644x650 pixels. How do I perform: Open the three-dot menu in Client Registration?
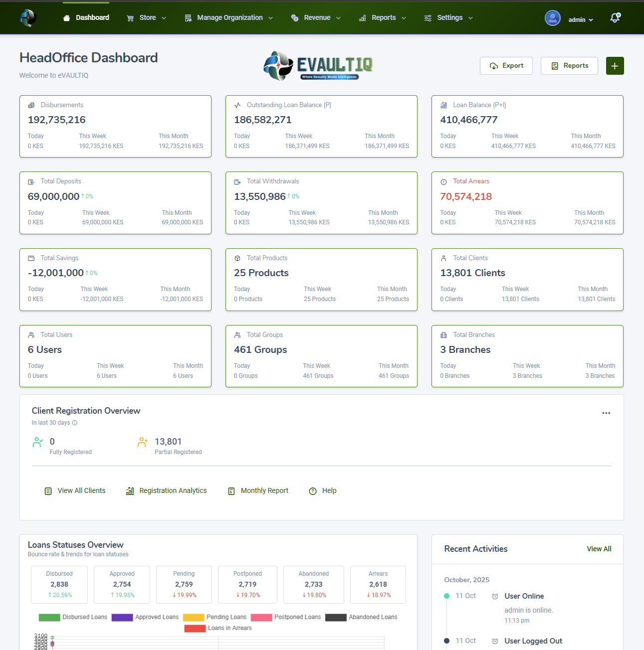pos(606,413)
